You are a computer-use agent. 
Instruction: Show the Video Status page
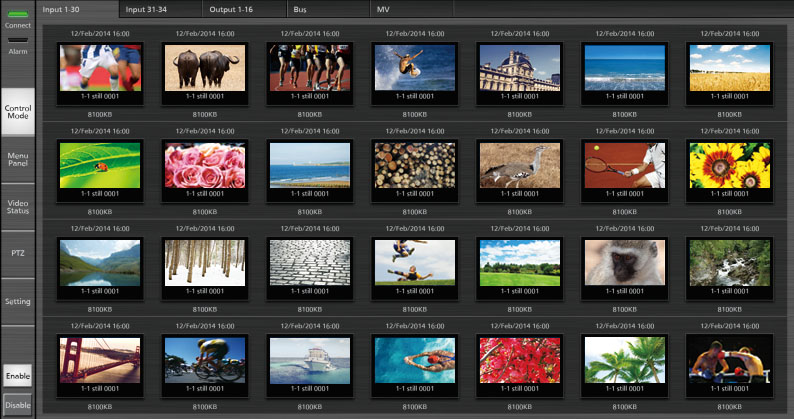[17, 205]
